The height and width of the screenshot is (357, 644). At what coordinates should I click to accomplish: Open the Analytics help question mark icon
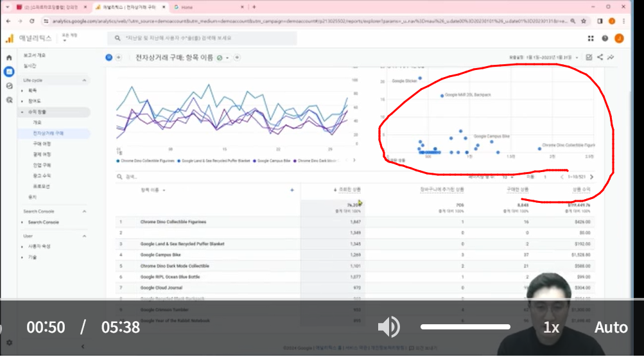(605, 39)
